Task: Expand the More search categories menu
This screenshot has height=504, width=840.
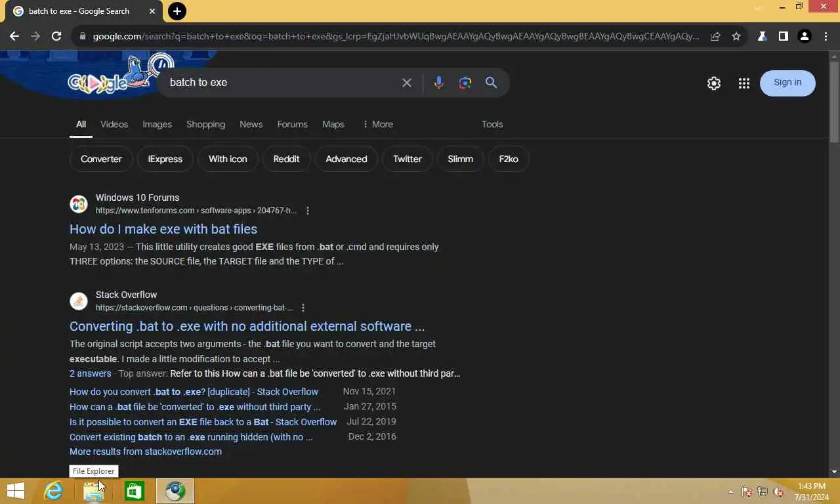Action: 377,124
